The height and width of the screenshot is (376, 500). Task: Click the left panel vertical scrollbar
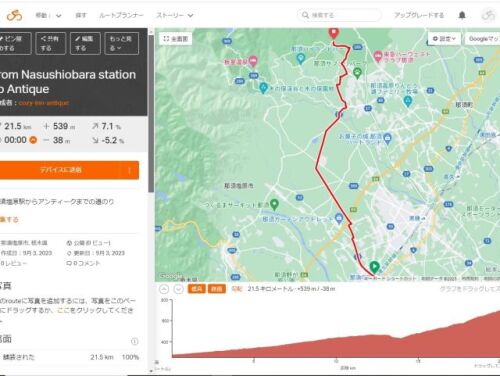[151, 113]
